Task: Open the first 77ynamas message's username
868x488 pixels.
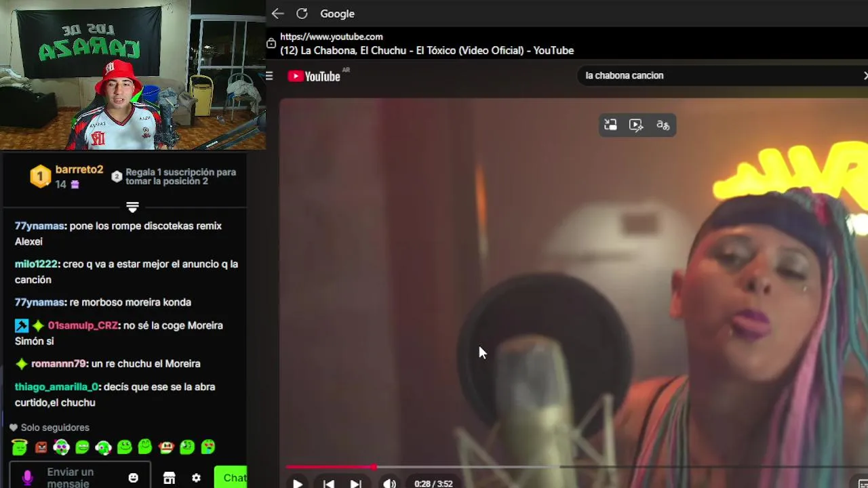Action: point(39,226)
